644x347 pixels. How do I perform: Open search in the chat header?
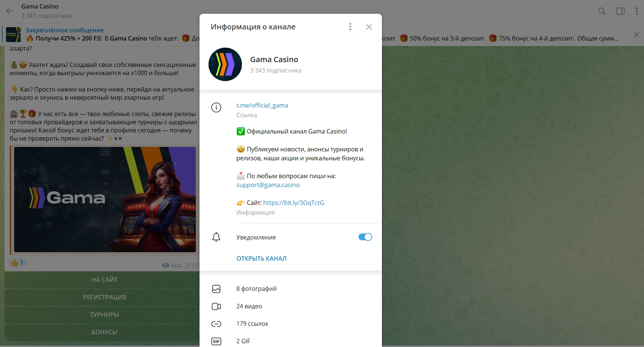602,11
